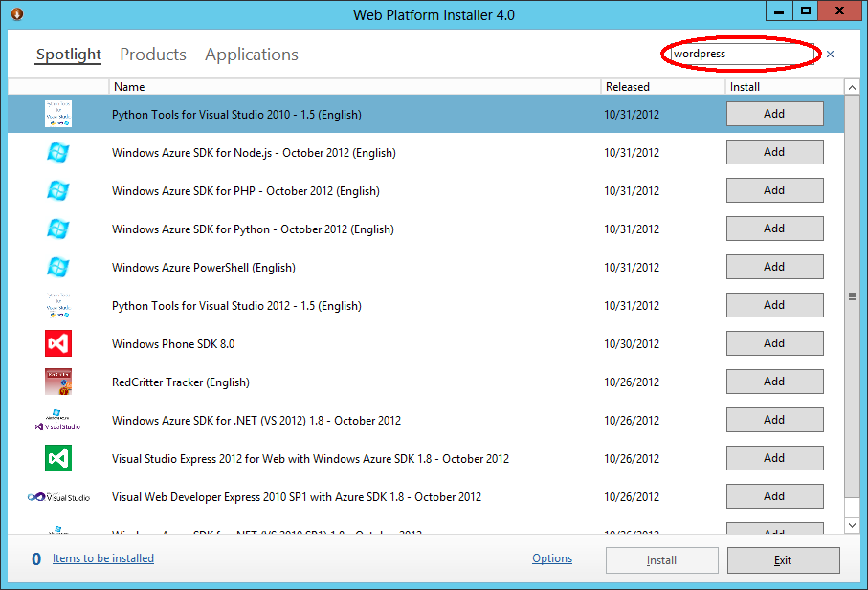Click the 10/30/2012 release date
Image resolution: width=868 pixels, height=590 pixels.
tap(632, 344)
